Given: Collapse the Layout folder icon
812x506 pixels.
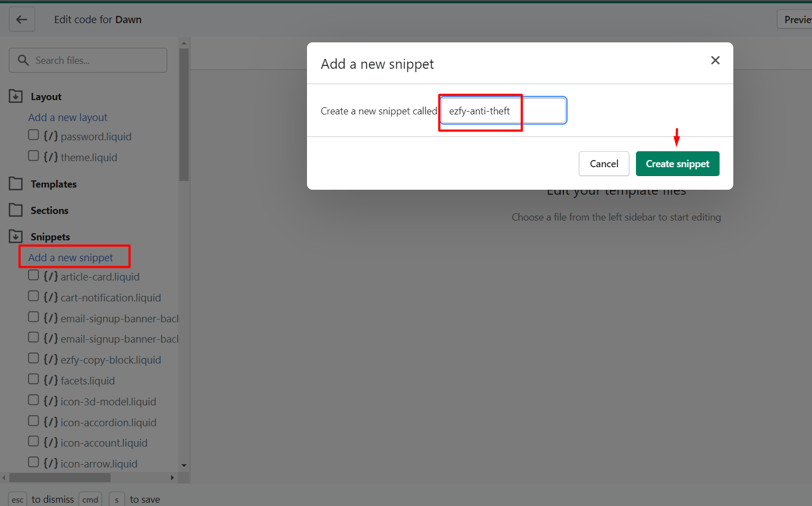Looking at the screenshot, I should point(16,96).
